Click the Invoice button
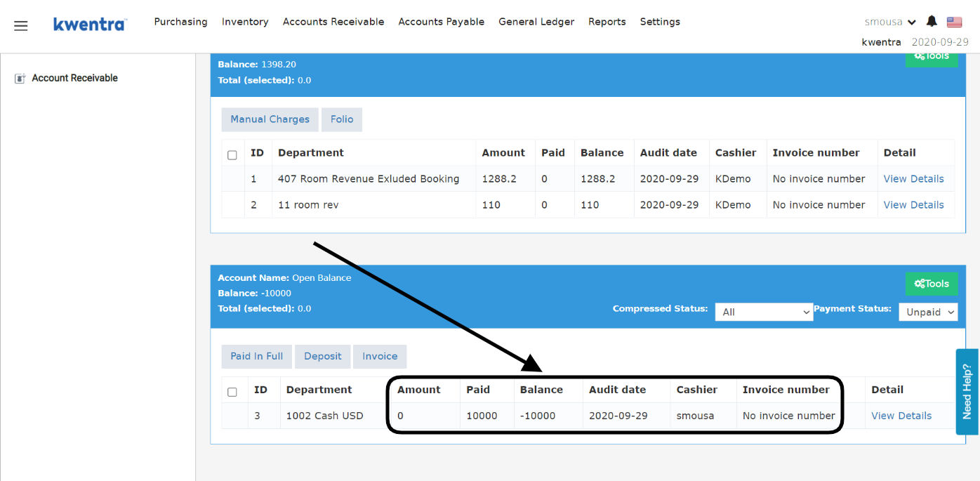This screenshot has width=980, height=481. pos(380,356)
